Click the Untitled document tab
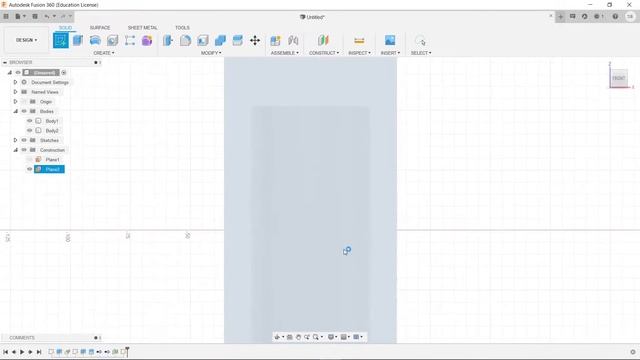Image resolution: width=640 pixels, height=360 pixels. pyautogui.click(x=312, y=17)
